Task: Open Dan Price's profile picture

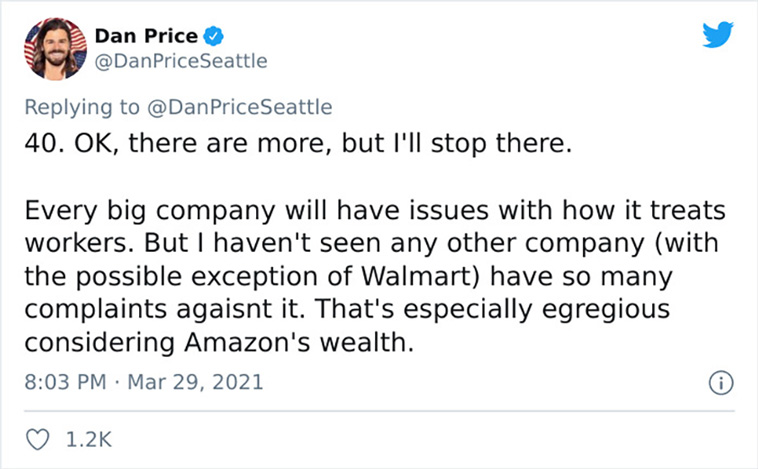Action: (55, 48)
